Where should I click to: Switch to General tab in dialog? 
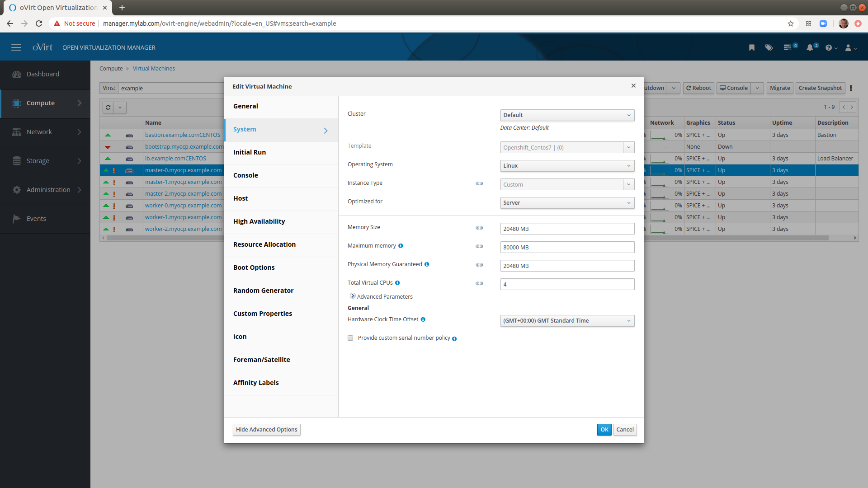tap(281, 107)
